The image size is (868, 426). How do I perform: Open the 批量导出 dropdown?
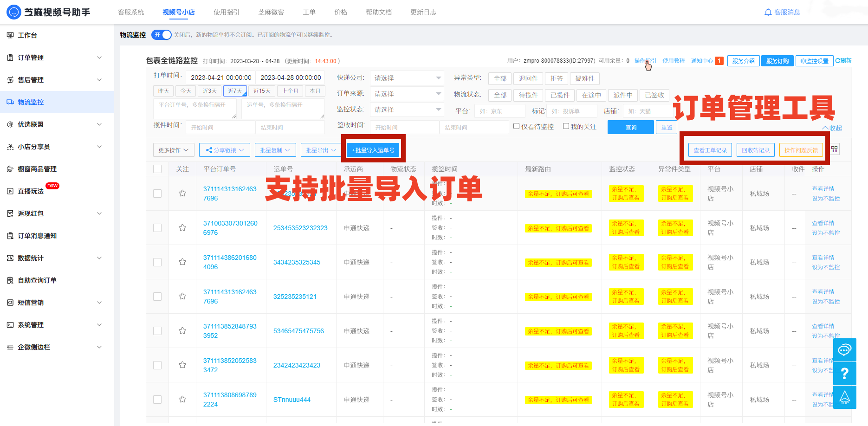tap(321, 150)
